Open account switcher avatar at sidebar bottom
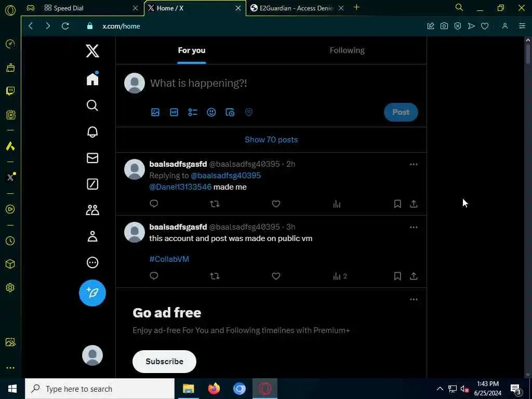The height and width of the screenshot is (399, 532). tap(92, 355)
